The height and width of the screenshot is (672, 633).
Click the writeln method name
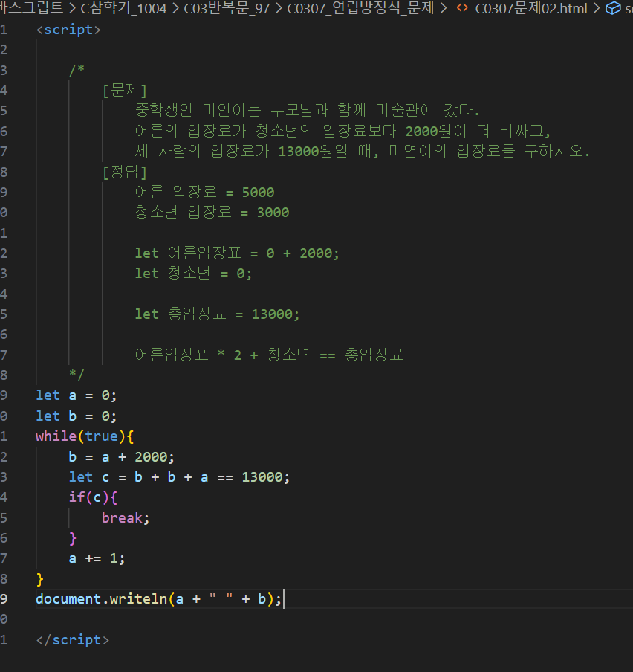coord(138,599)
